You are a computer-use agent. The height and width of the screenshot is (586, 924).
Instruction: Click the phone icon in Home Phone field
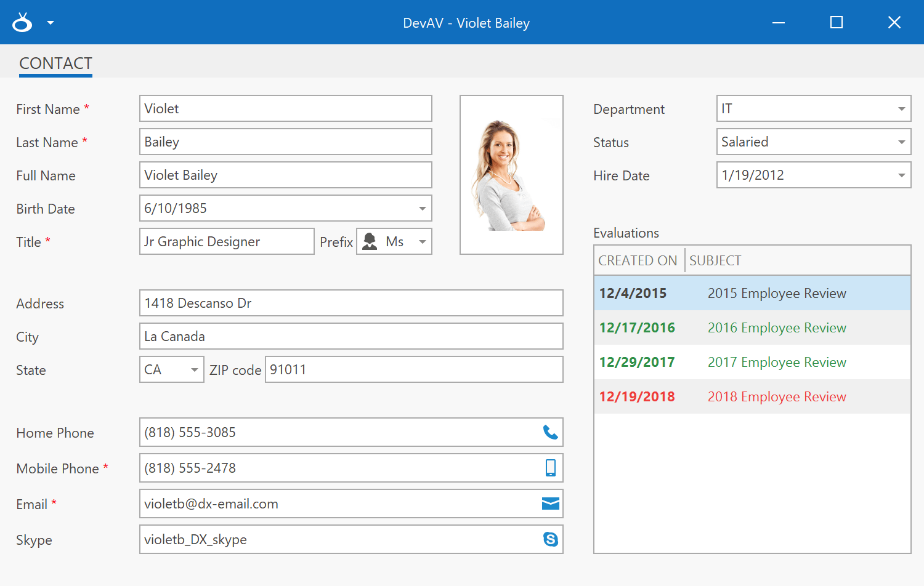click(550, 433)
